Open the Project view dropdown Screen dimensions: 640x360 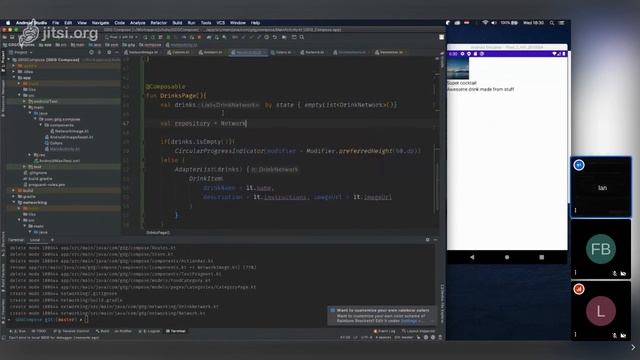coord(21,52)
